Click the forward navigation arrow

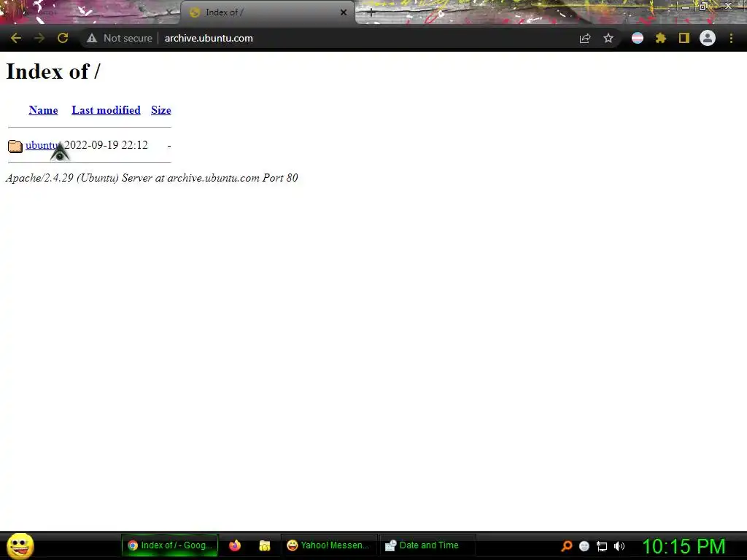pos(39,38)
